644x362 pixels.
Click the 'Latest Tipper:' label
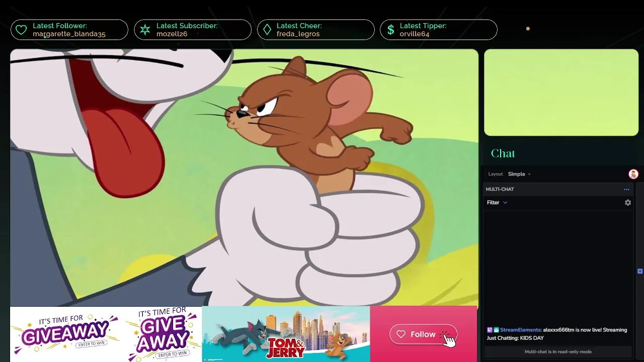coord(423,26)
